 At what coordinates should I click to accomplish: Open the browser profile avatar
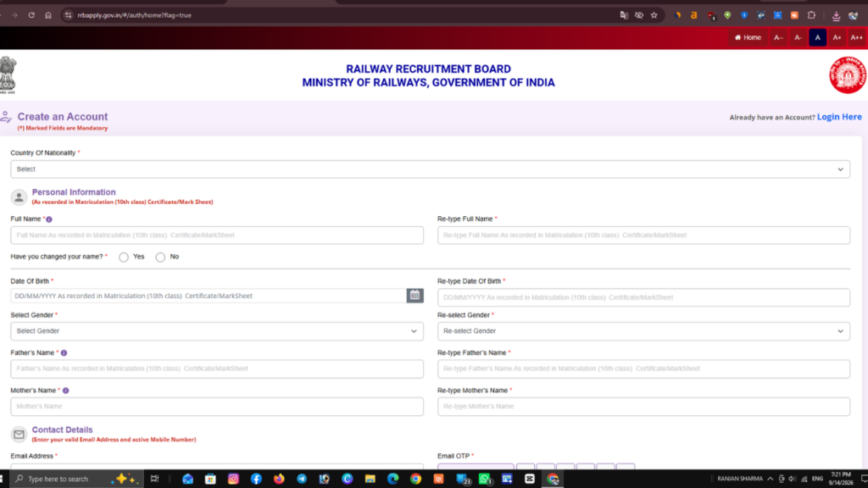point(853,15)
